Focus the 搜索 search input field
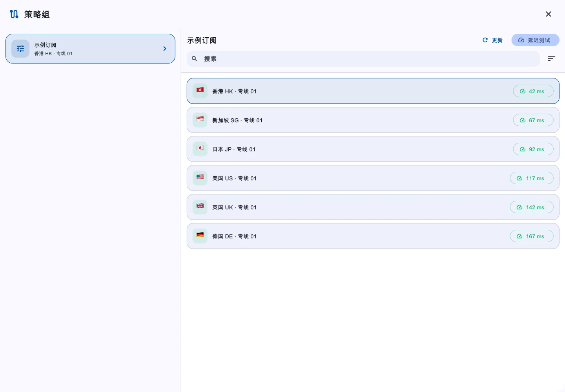This screenshot has height=392, width=565. tap(363, 59)
